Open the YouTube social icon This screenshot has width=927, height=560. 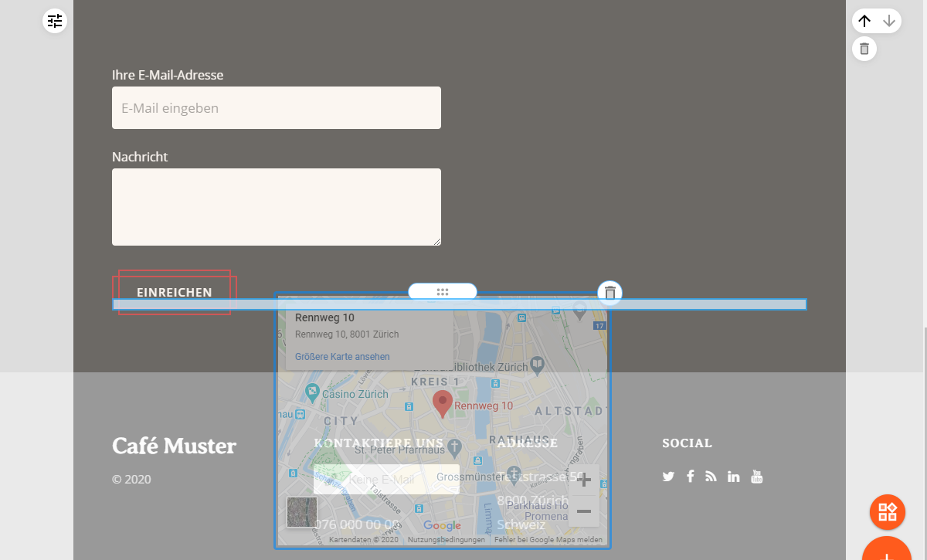(x=757, y=476)
